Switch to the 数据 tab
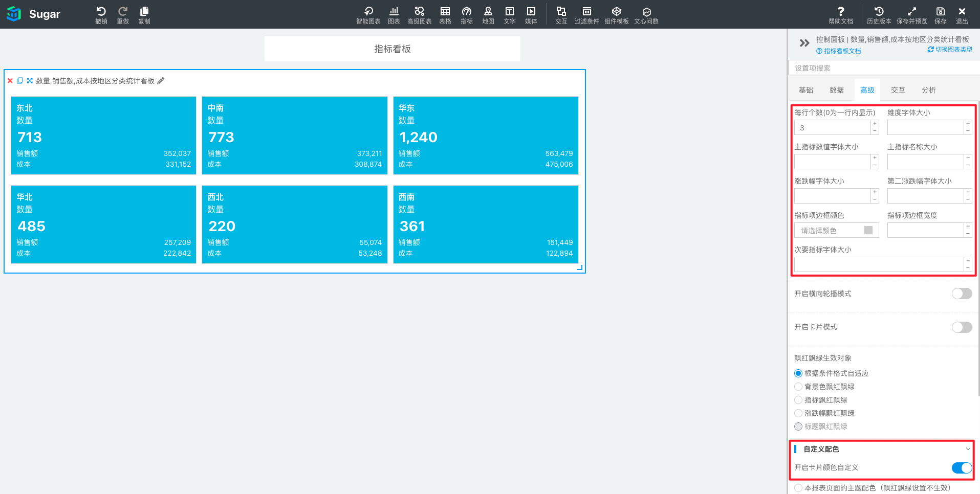 837,90
